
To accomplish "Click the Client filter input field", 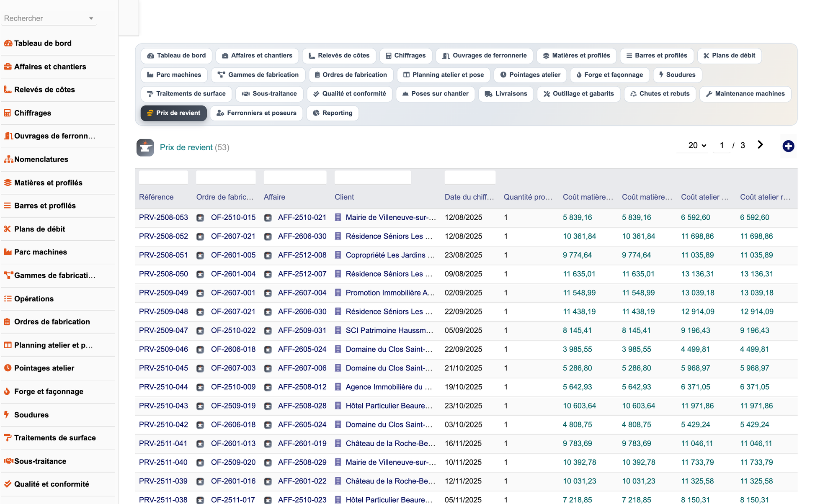I will click(373, 177).
